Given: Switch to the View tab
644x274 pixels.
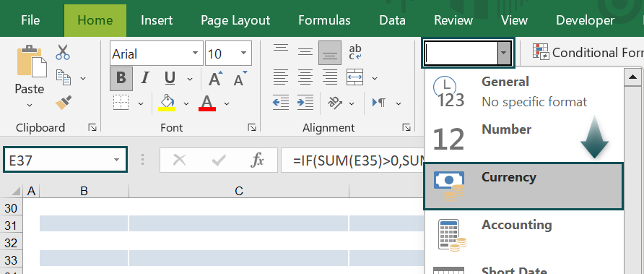Looking at the screenshot, I should coord(514,20).
